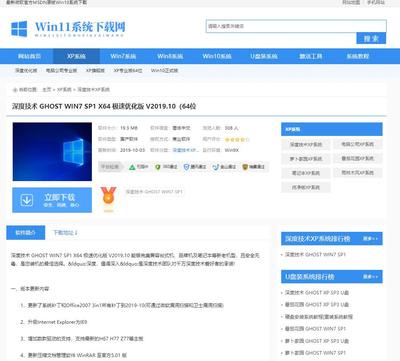Click the 19.3 MB file size value
Image resolution: width=400 pixels, height=361 pixels.
tap(129, 128)
